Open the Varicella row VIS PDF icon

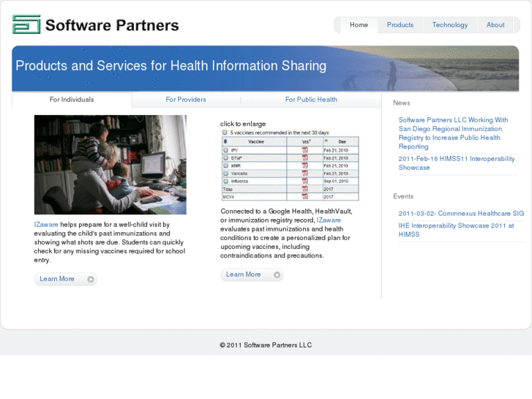tap(304, 174)
